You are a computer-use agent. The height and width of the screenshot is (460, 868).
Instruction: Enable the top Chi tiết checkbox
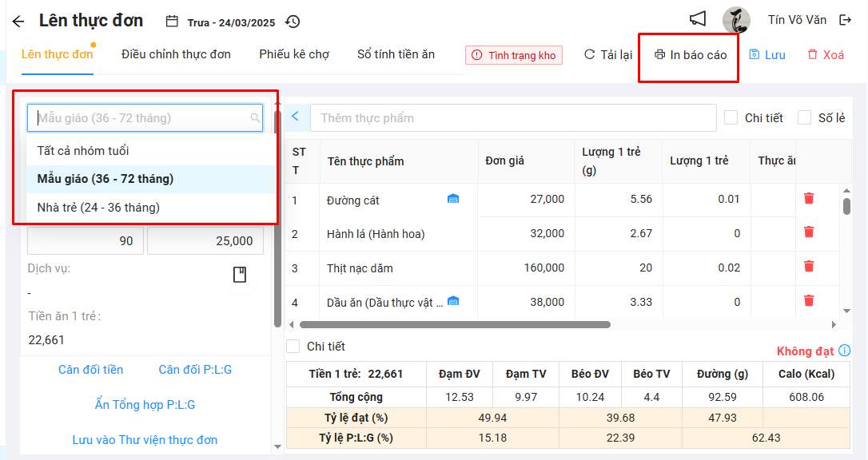[731, 118]
